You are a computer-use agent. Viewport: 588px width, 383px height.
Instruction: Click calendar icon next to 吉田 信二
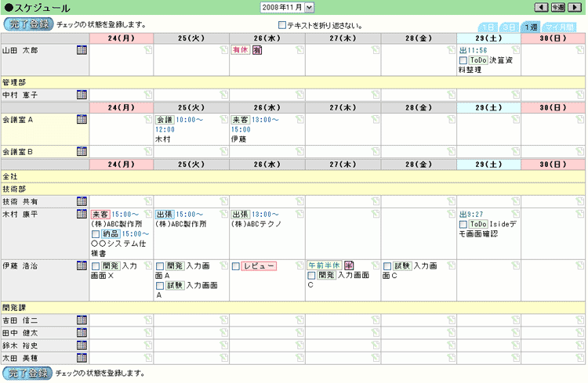[x=82, y=320]
